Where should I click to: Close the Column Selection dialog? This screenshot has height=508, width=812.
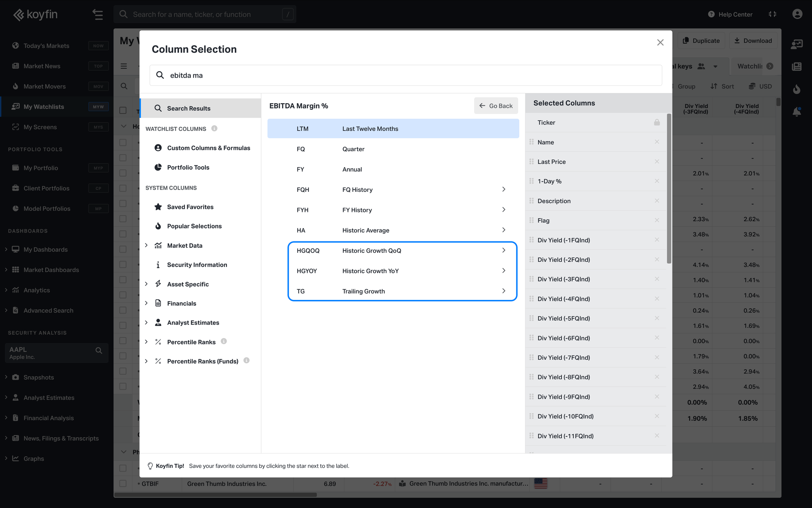tap(660, 43)
